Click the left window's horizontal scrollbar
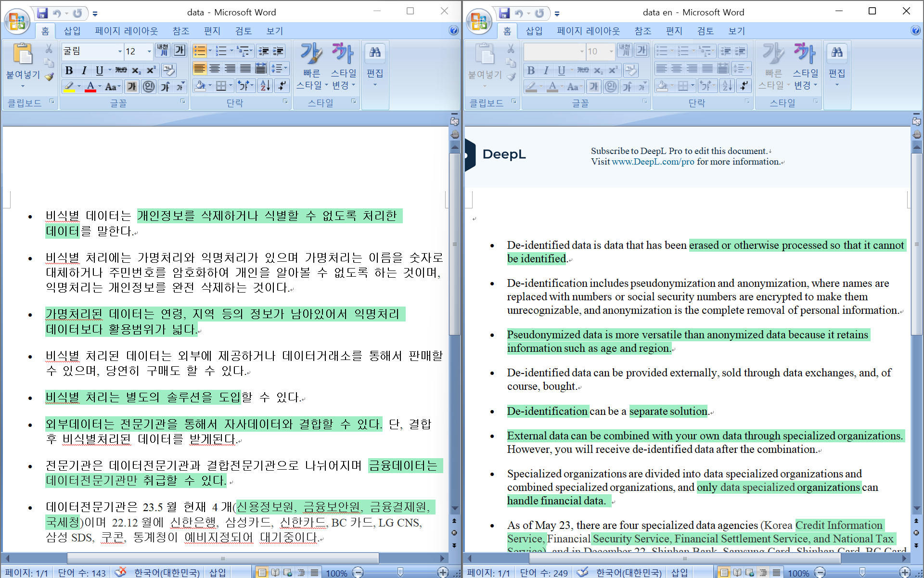 click(x=223, y=558)
